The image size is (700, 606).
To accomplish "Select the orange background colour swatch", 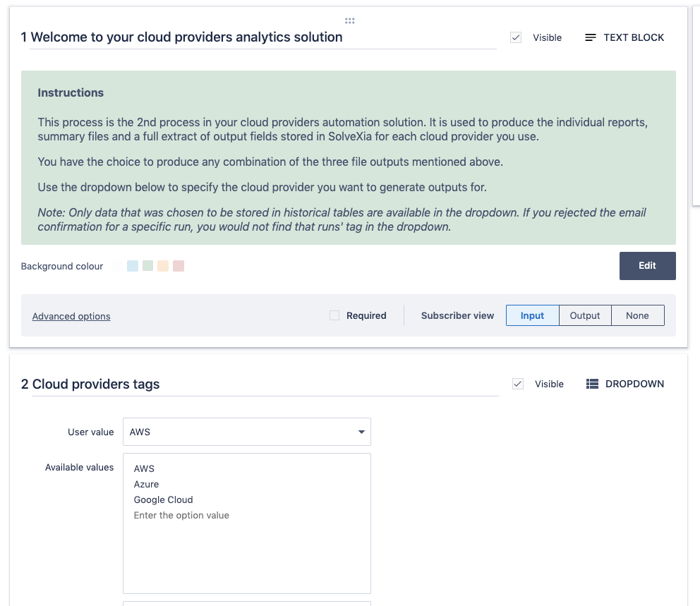I will pos(163,266).
